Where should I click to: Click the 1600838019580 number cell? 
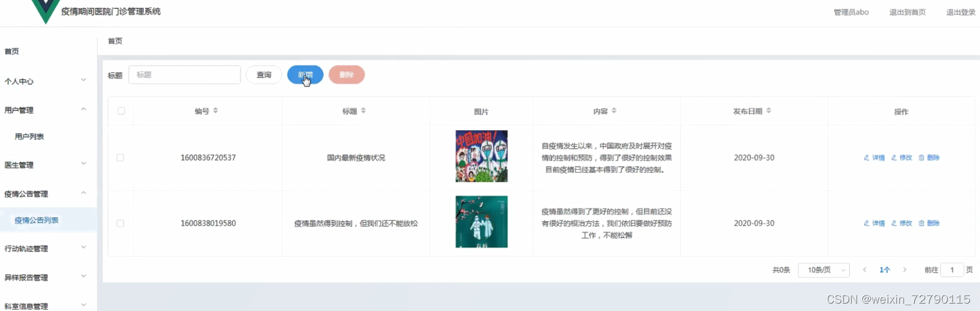coord(208,224)
